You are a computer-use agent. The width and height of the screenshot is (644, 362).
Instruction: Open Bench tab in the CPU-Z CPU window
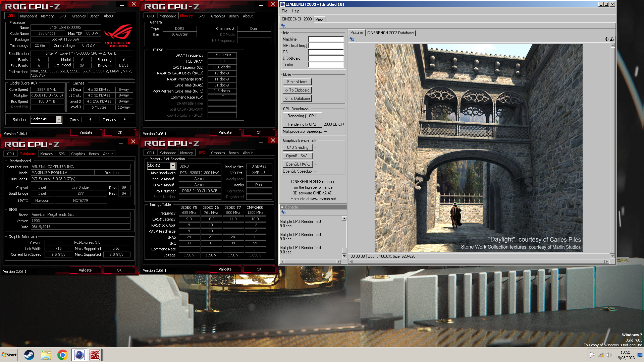pyautogui.click(x=95, y=16)
